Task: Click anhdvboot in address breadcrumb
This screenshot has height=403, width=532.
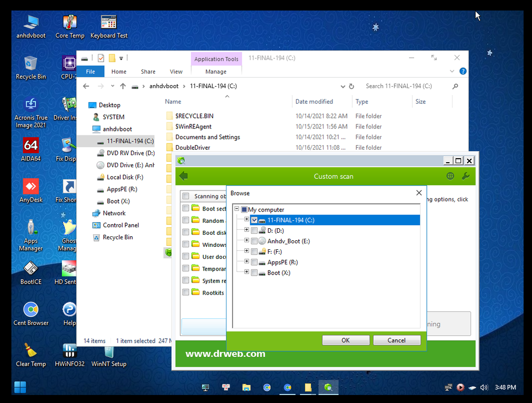Action: pyautogui.click(x=164, y=86)
